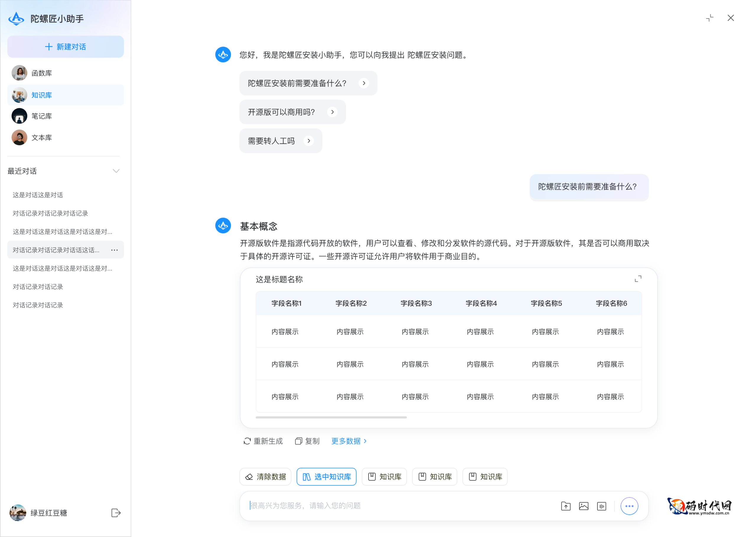Click the voice input icon beside the image icon
Viewport: 756px width, 537px height.
[x=602, y=506]
